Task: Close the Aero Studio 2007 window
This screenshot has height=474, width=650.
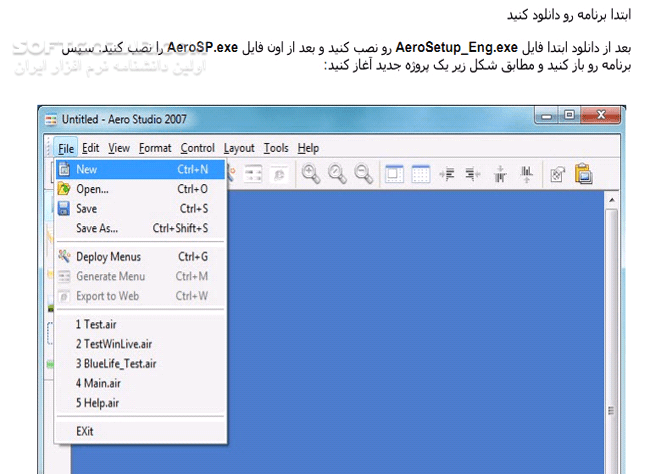Action: 601,114
